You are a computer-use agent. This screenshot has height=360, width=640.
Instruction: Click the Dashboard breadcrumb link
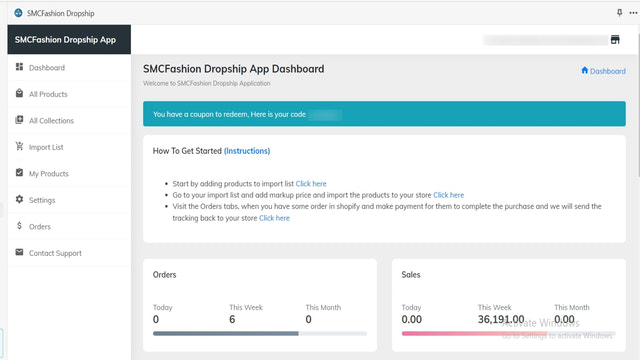coord(607,71)
